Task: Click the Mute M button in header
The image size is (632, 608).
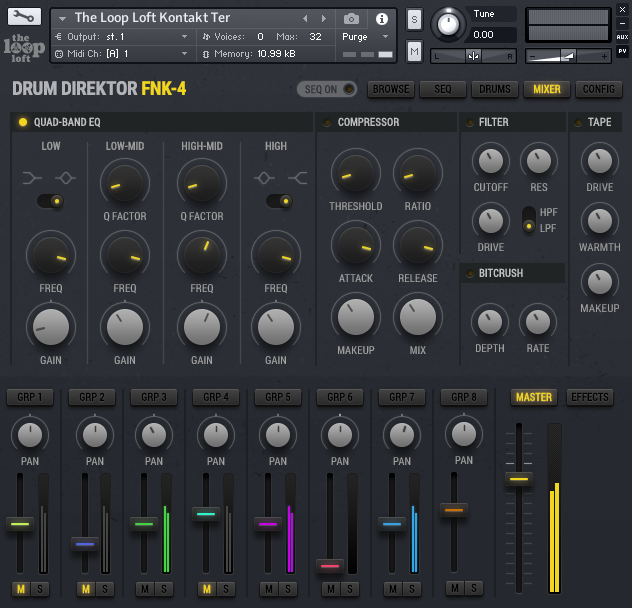Action: point(414,50)
